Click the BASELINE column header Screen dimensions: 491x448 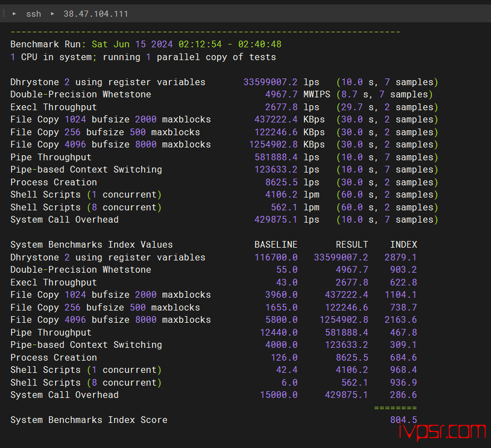point(276,245)
